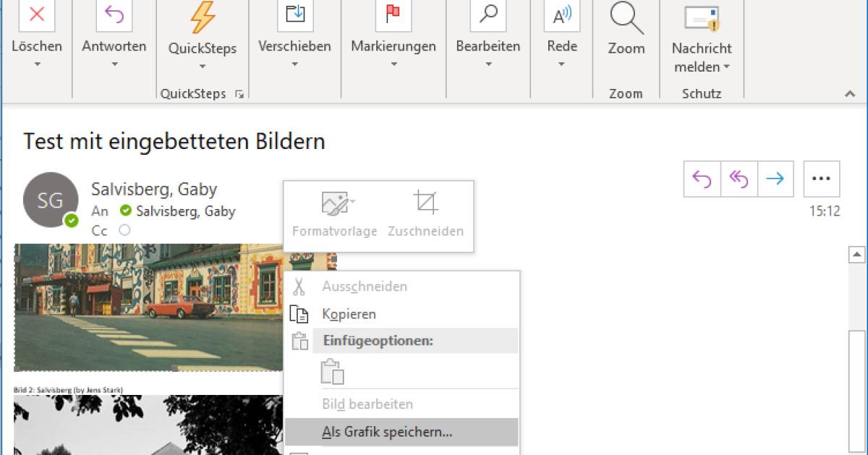Collapse the ribbon with the chevron

tap(850, 94)
